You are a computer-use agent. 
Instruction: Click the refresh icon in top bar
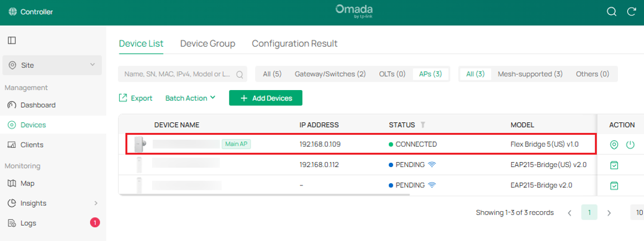click(631, 11)
